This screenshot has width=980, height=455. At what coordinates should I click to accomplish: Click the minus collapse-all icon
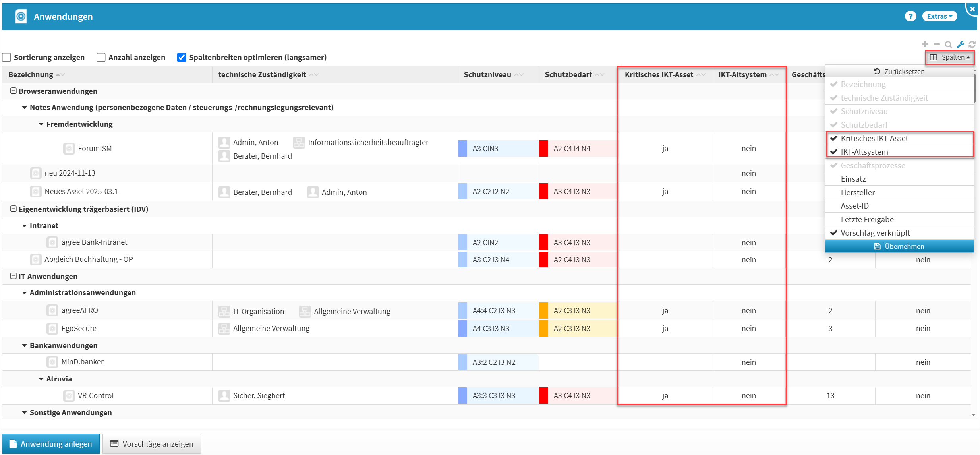pos(937,45)
